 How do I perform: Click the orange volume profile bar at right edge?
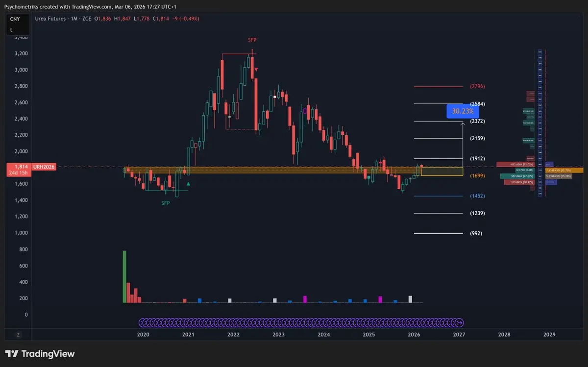(x=564, y=170)
